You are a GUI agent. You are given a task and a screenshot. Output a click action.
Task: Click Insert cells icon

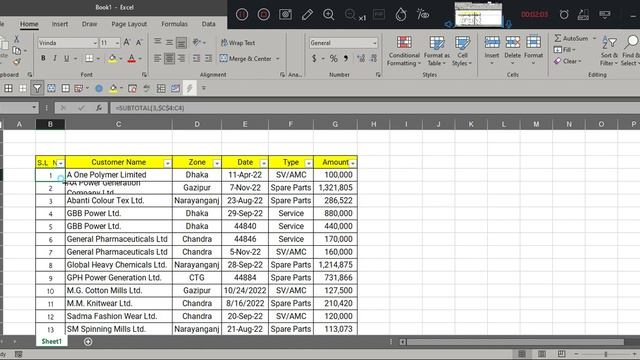492,42
